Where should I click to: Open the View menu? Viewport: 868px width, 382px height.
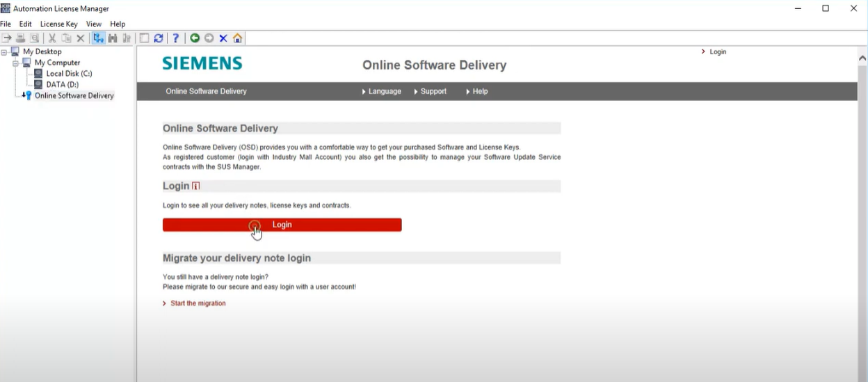point(94,24)
